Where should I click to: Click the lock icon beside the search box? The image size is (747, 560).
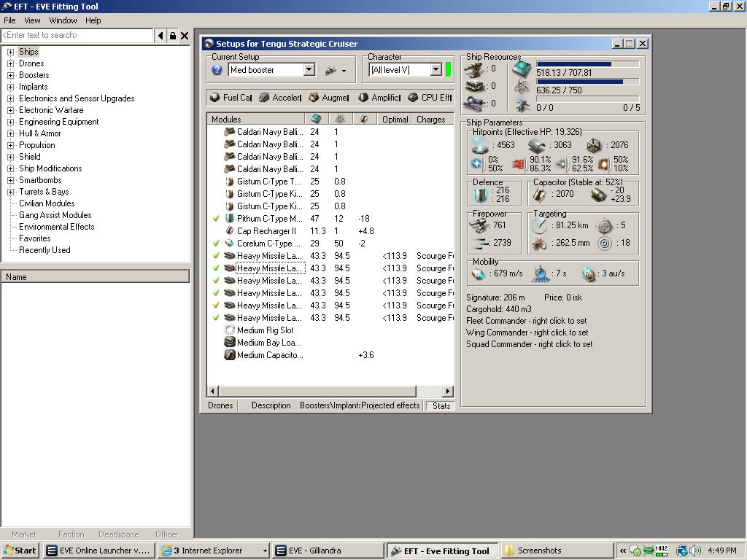click(x=172, y=35)
